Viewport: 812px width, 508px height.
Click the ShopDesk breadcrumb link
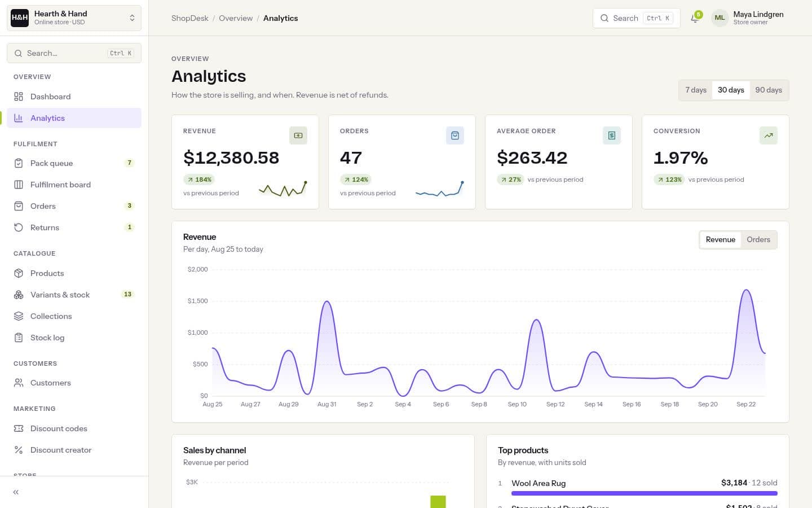click(190, 18)
